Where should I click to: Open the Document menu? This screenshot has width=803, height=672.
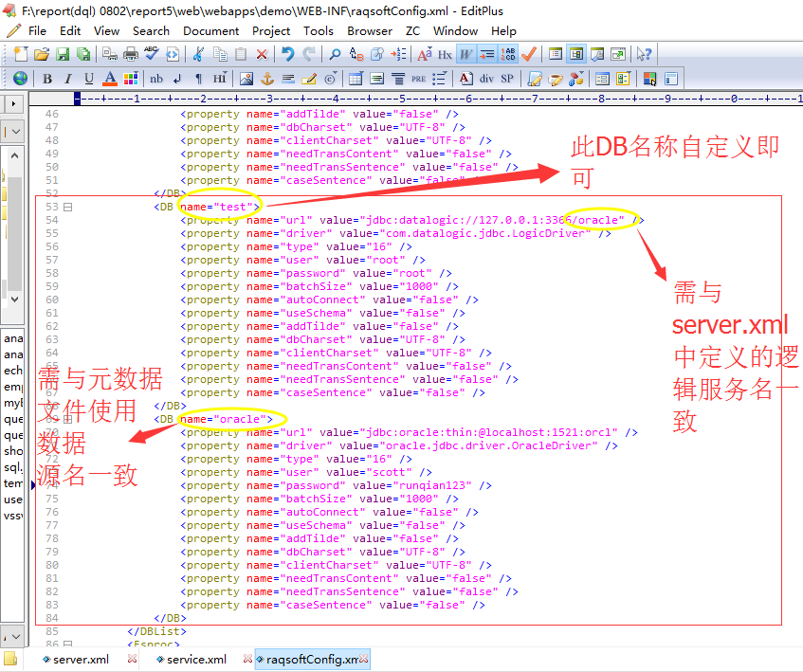[210, 30]
